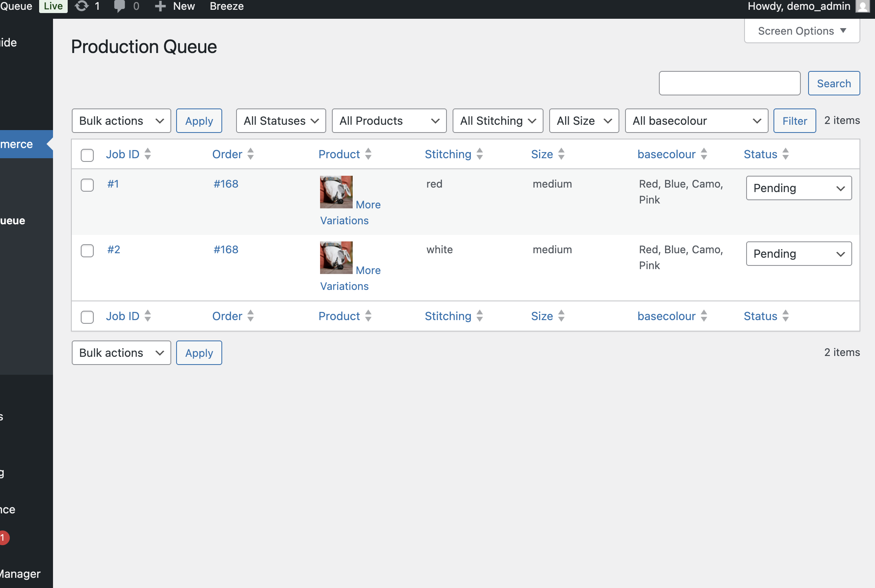The height and width of the screenshot is (588, 875).
Task: Toggle the select-all checkbox in table header
Action: 87,155
